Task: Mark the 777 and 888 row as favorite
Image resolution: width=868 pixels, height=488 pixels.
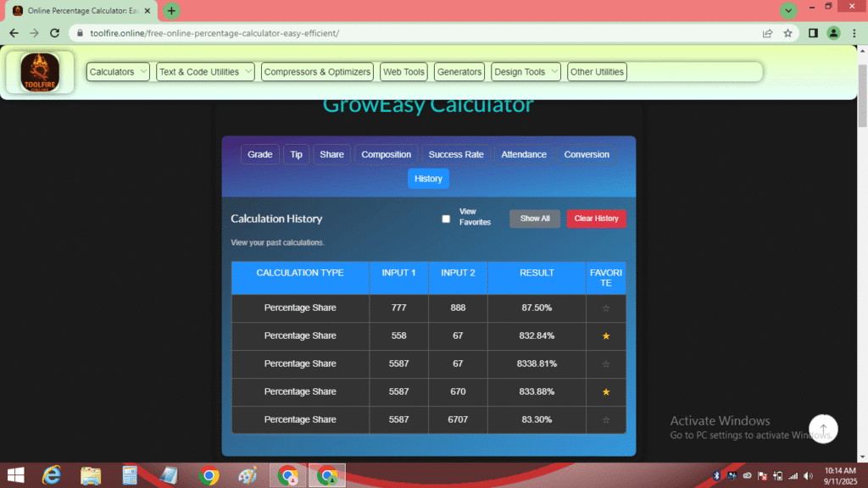Action: tap(606, 308)
